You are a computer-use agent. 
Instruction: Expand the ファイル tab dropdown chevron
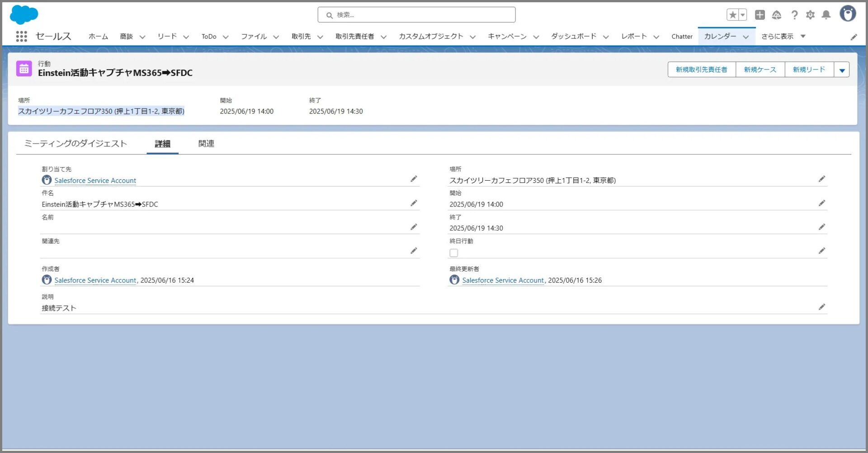pyautogui.click(x=276, y=37)
